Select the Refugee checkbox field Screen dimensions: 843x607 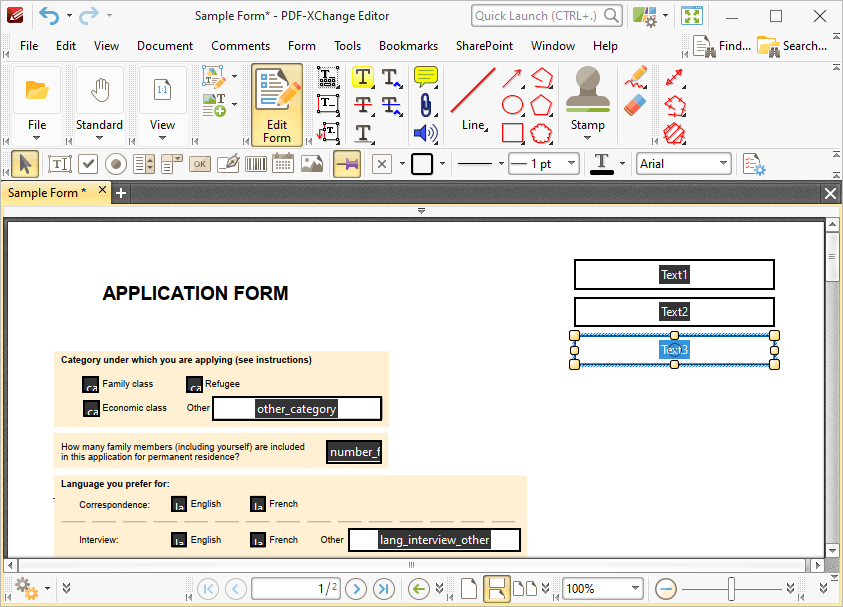click(x=194, y=384)
